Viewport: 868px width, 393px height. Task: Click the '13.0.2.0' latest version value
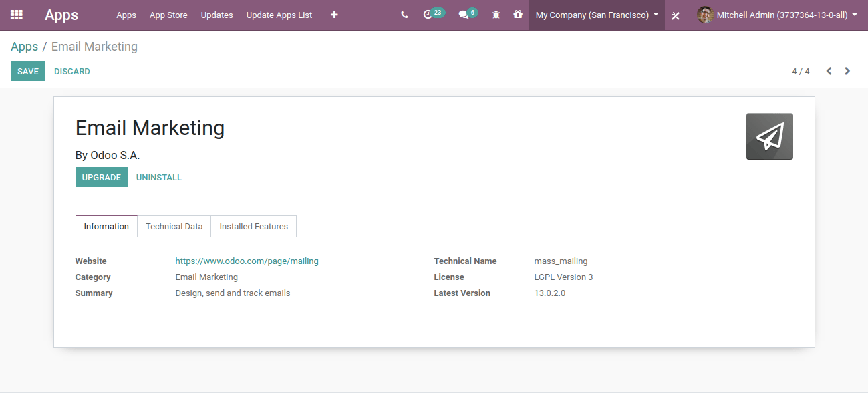(550, 293)
